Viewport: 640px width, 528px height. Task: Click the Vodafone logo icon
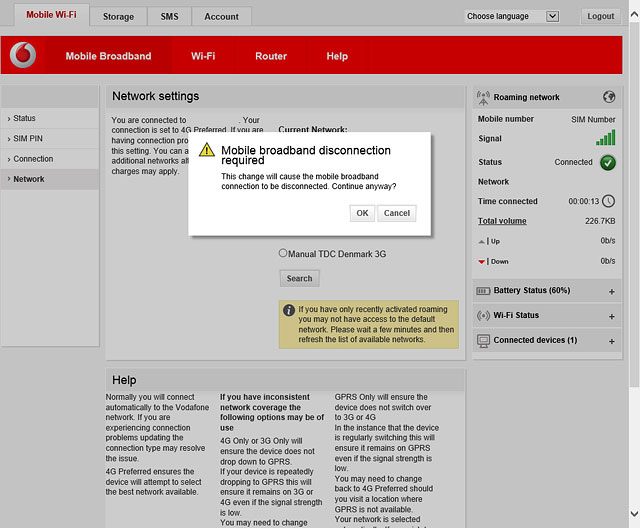coord(23,55)
